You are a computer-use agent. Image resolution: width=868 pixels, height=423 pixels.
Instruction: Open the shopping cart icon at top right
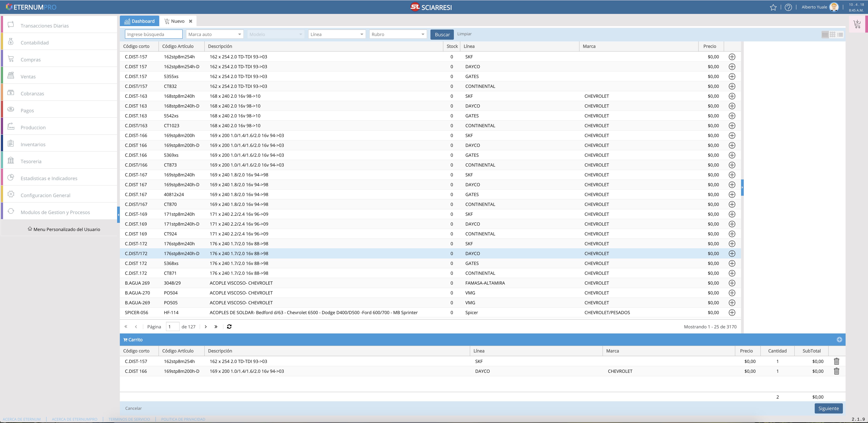pyautogui.click(x=857, y=24)
